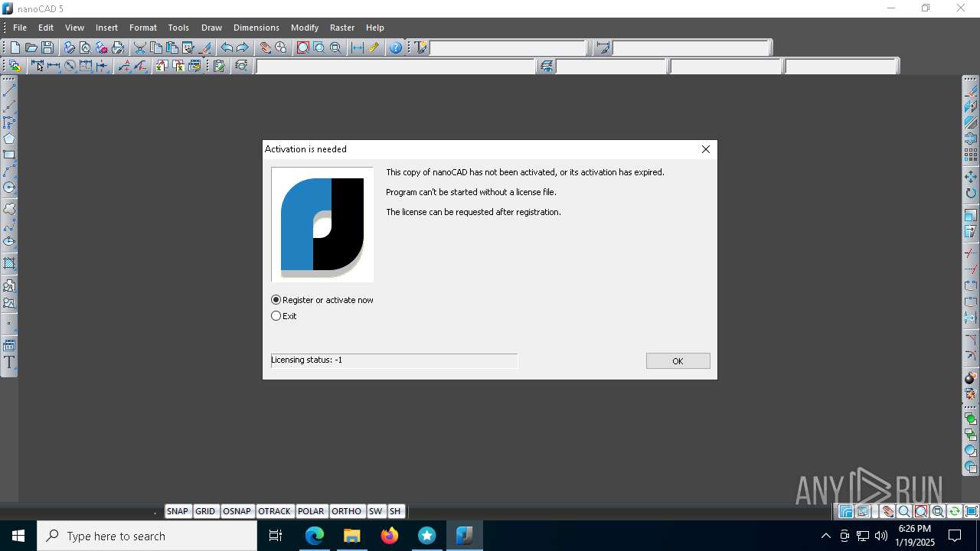Click the Regenerate green arrows icon in status bar
Image resolution: width=980 pixels, height=551 pixels.
tap(955, 511)
